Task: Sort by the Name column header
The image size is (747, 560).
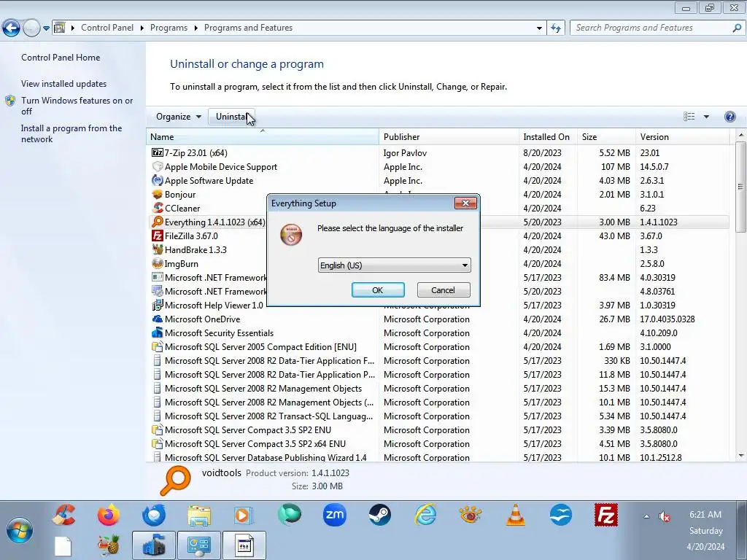Action: [x=263, y=136]
